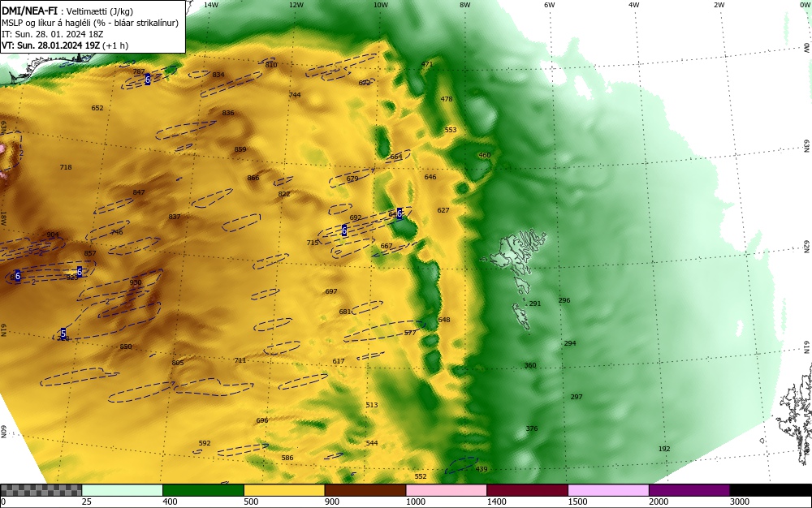Click the map value '192'
This screenshot has width=812, height=508.
tap(664, 449)
